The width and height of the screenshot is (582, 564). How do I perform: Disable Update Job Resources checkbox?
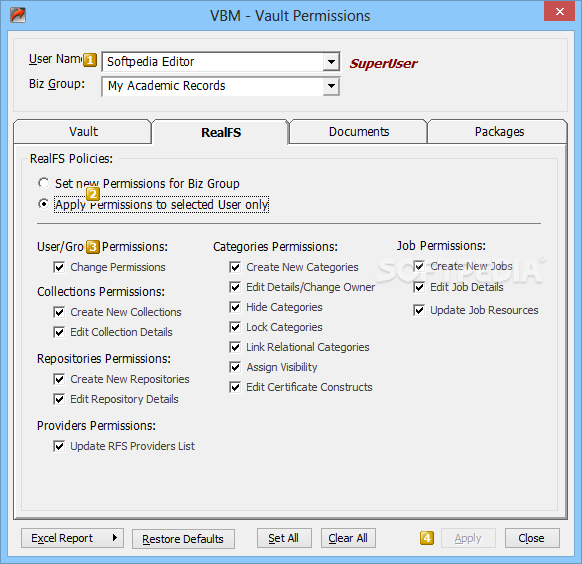point(419,310)
